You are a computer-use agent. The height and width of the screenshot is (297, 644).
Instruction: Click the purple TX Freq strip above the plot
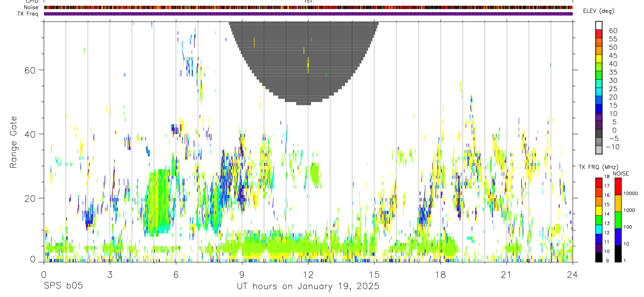308,14
